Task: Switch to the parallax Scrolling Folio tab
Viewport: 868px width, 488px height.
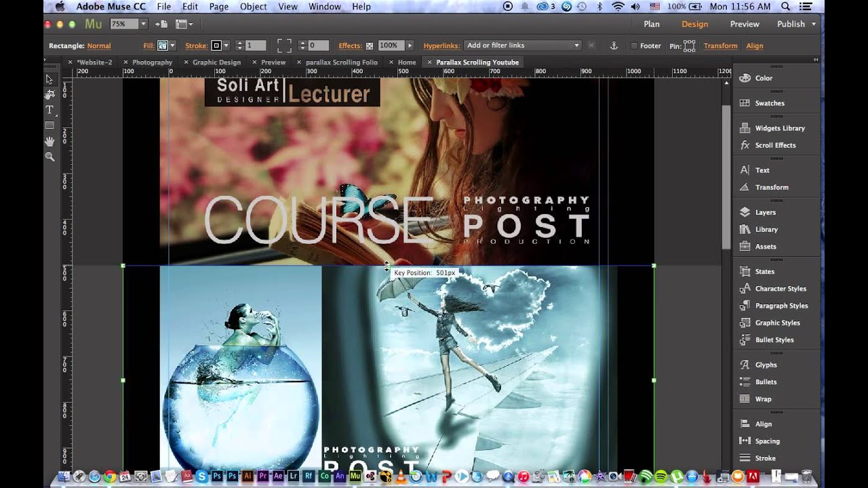Action: [342, 62]
